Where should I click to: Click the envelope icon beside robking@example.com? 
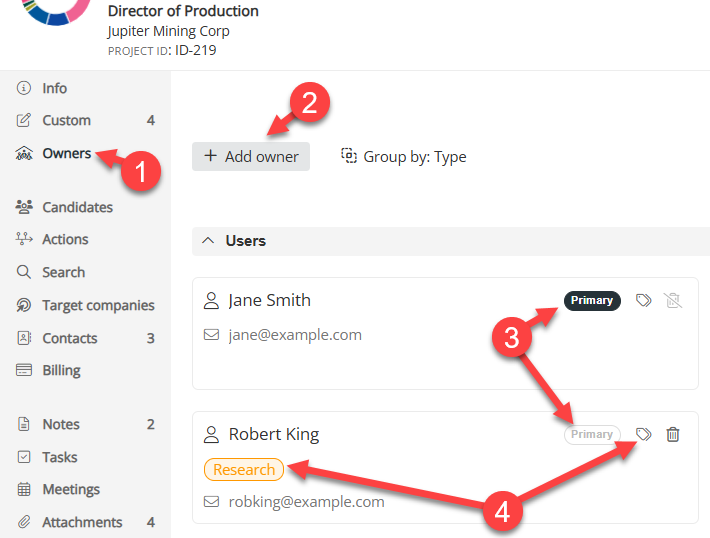(x=211, y=502)
